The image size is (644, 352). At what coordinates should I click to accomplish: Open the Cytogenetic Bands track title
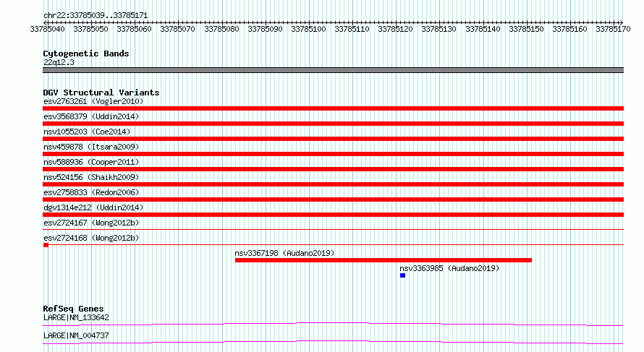[86, 53]
